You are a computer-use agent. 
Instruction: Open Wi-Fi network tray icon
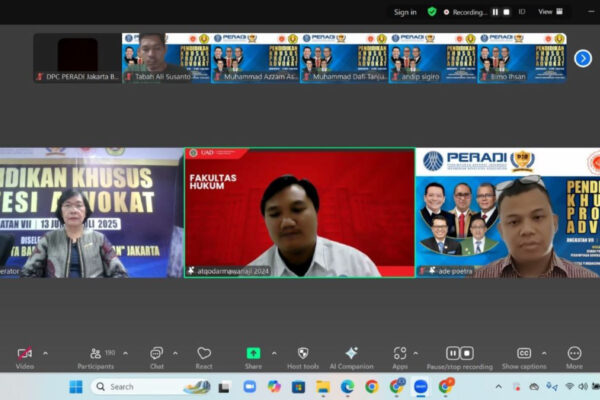(569, 387)
